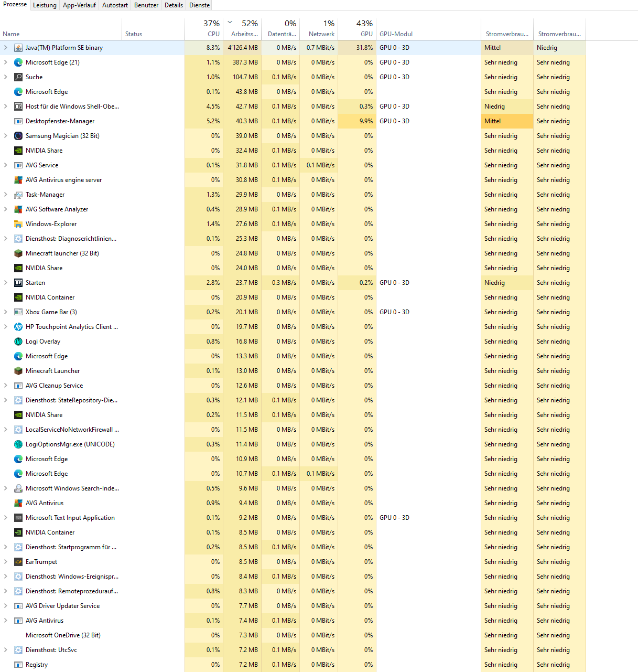
Task: Click the Registry process icon
Action: [x=18, y=665]
